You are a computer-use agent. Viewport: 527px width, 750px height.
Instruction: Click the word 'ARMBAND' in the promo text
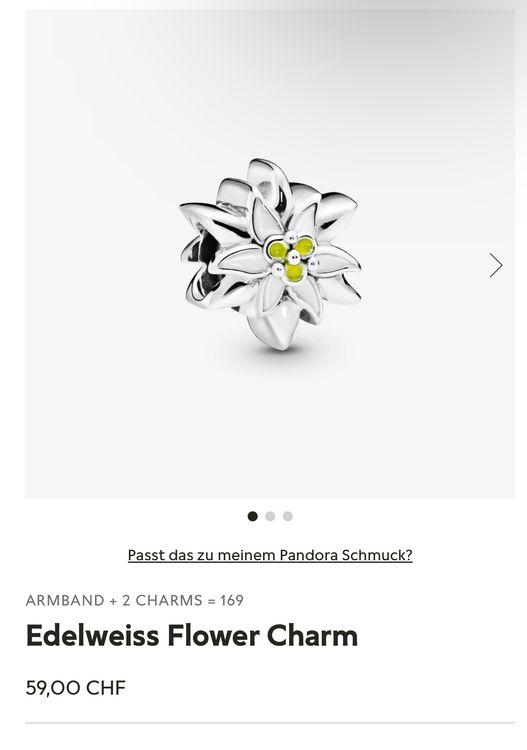click(x=65, y=600)
